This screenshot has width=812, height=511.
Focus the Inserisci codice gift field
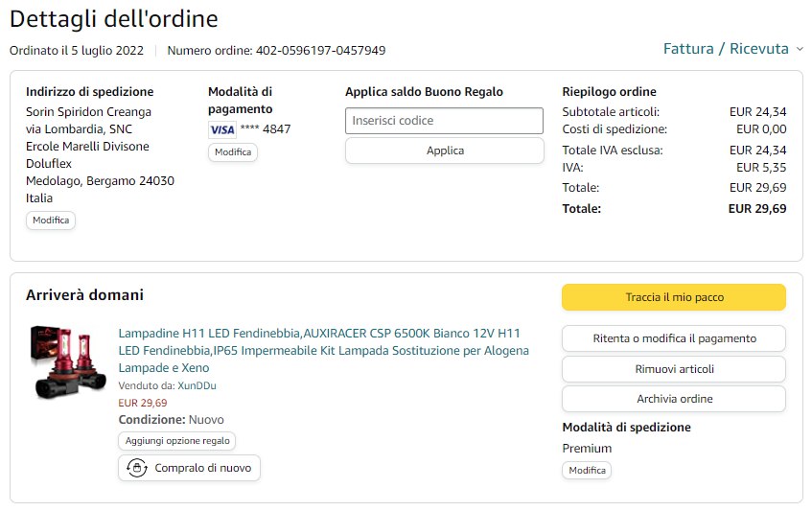click(444, 121)
